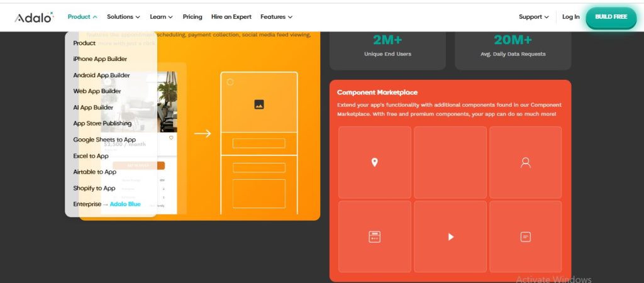
Task: Select Web App Builder
Action: tap(97, 91)
